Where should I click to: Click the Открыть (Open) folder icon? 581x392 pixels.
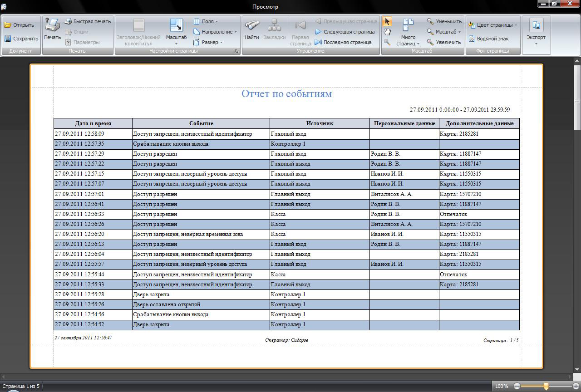pos(8,25)
